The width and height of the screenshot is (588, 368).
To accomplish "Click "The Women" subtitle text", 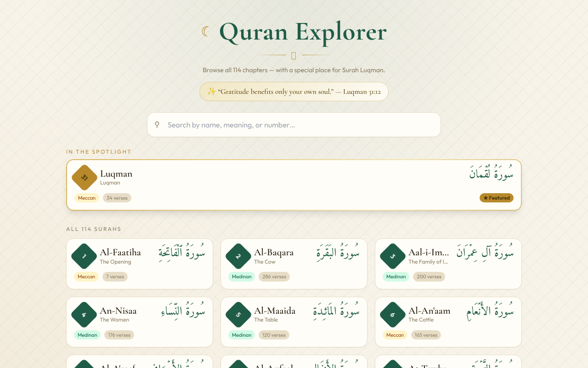I will click(114, 320).
